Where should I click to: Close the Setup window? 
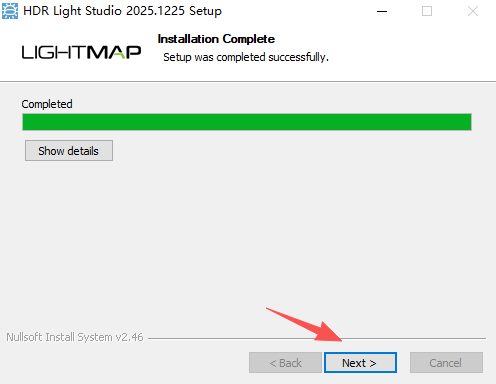473,11
